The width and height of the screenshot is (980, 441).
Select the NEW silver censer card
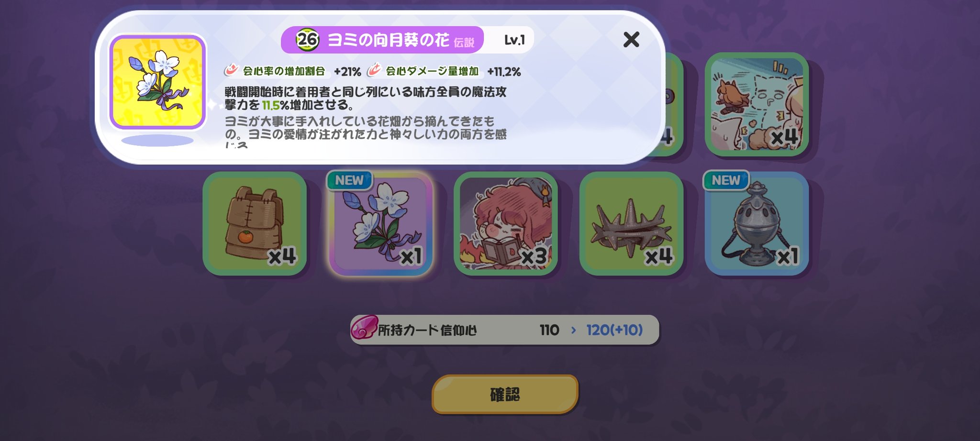click(757, 223)
